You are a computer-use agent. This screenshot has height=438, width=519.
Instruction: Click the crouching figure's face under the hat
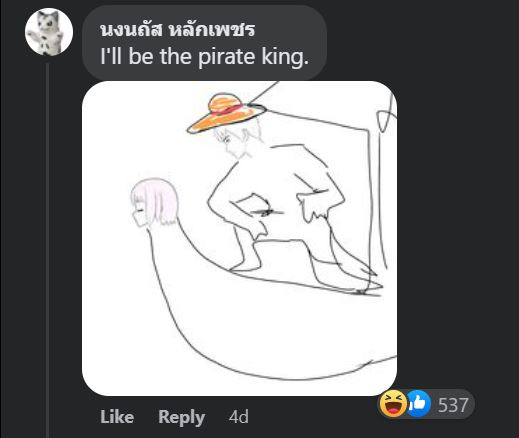point(235,142)
